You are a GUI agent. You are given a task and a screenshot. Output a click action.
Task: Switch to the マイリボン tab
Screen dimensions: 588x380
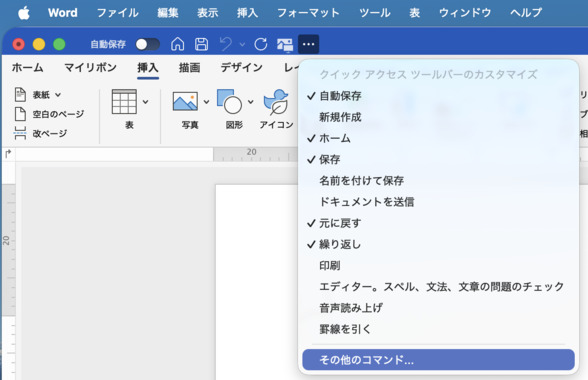point(90,68)
